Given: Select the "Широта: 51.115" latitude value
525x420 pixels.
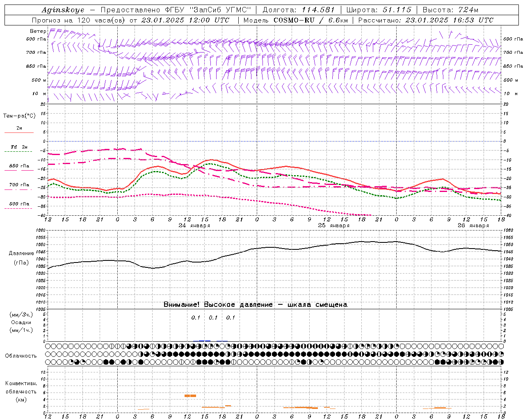Looking at the screenshot, I should point(379,10).
